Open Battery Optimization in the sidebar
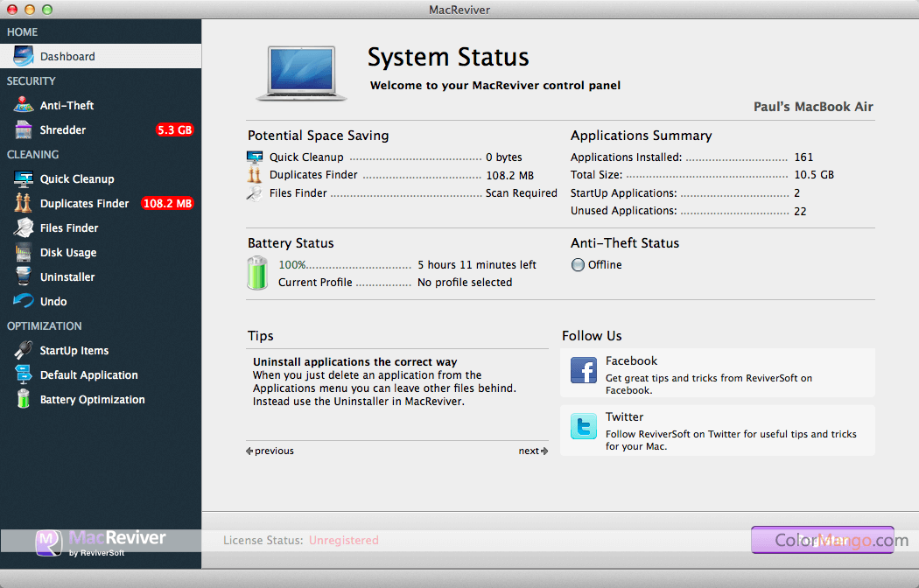This screenshot has width=919, height=588. coord(101,399)
